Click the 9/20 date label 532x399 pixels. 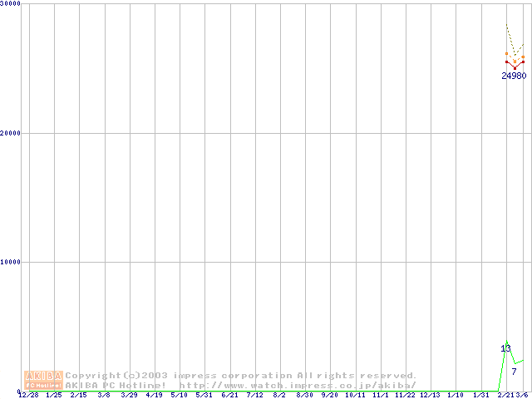329,395
